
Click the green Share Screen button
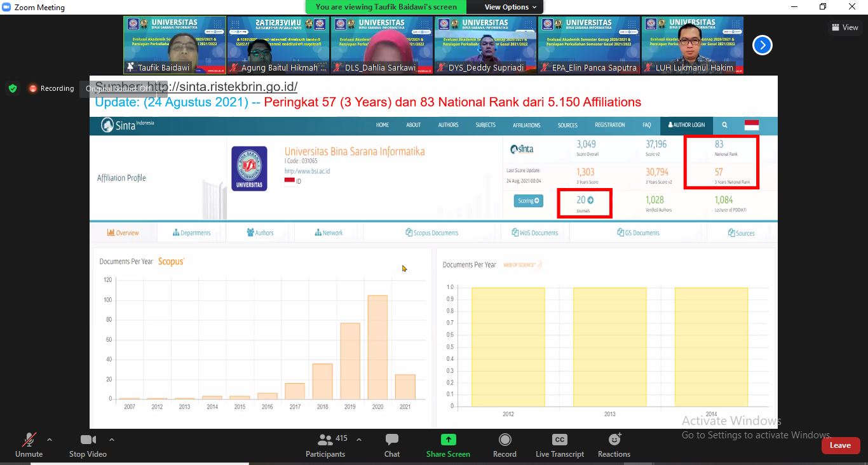448,445
